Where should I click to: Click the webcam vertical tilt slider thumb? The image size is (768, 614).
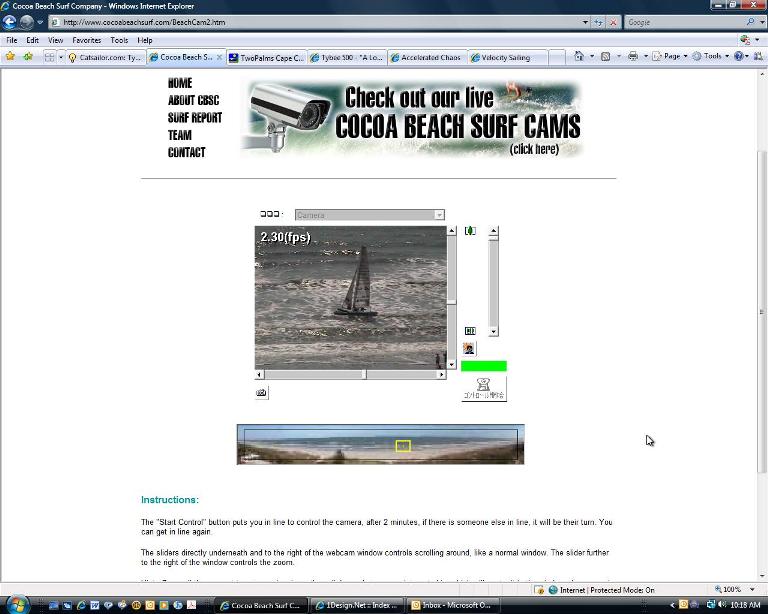pyautogui.click(x=451, y=302)
